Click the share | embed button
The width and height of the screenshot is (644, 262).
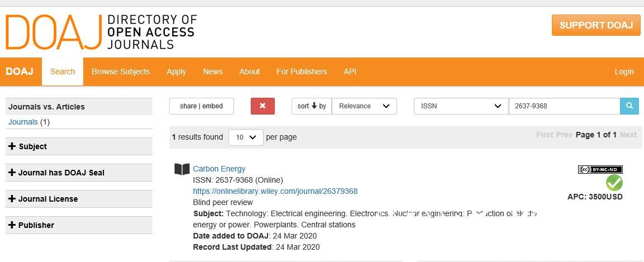coord(201,106)
